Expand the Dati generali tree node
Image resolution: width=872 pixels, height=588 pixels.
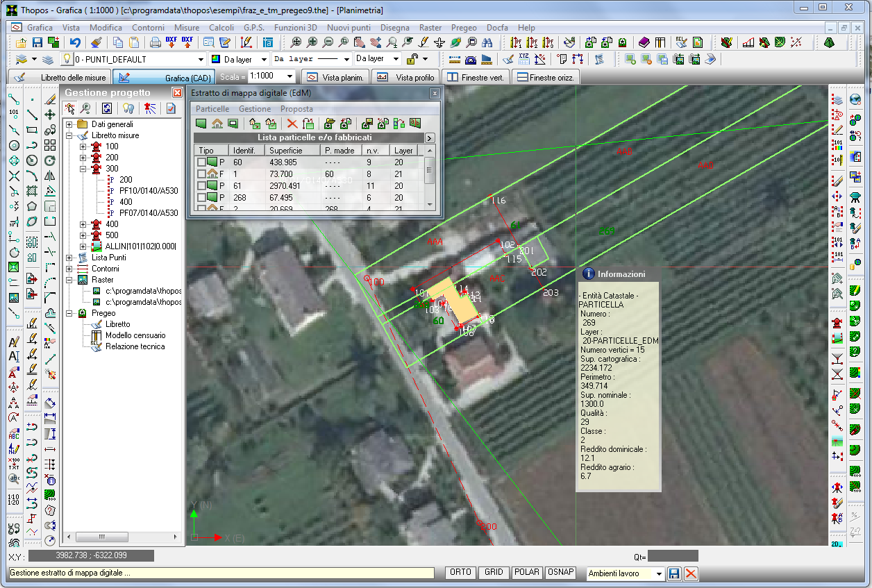pyautogui.click(x=69, y=124)
